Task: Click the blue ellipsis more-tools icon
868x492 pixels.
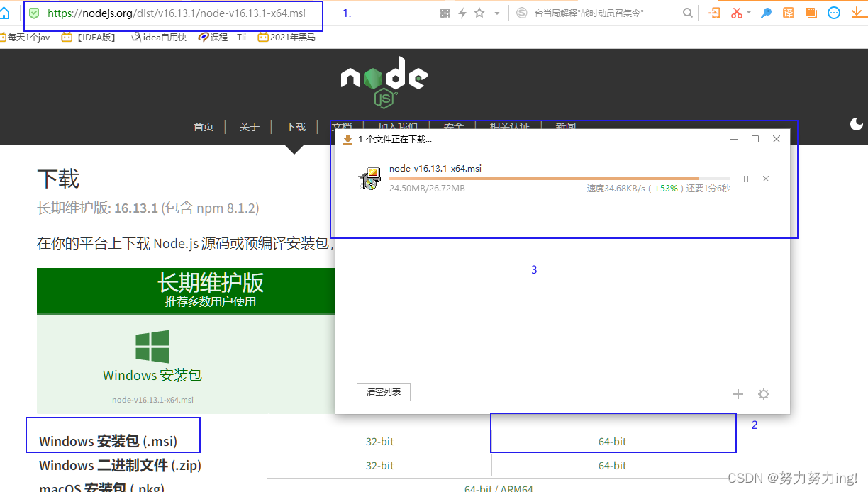Action: click(834, 13)
